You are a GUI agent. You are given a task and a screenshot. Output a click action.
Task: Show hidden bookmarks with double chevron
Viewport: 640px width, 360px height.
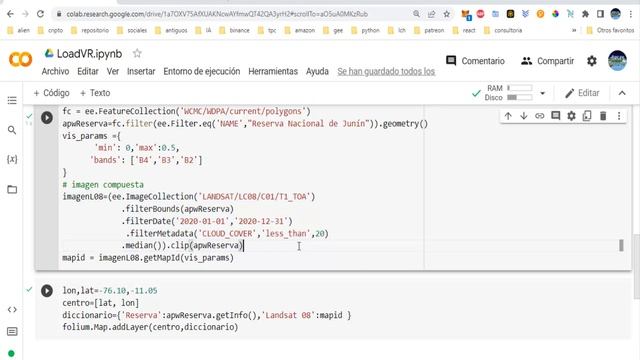(574, 30)
